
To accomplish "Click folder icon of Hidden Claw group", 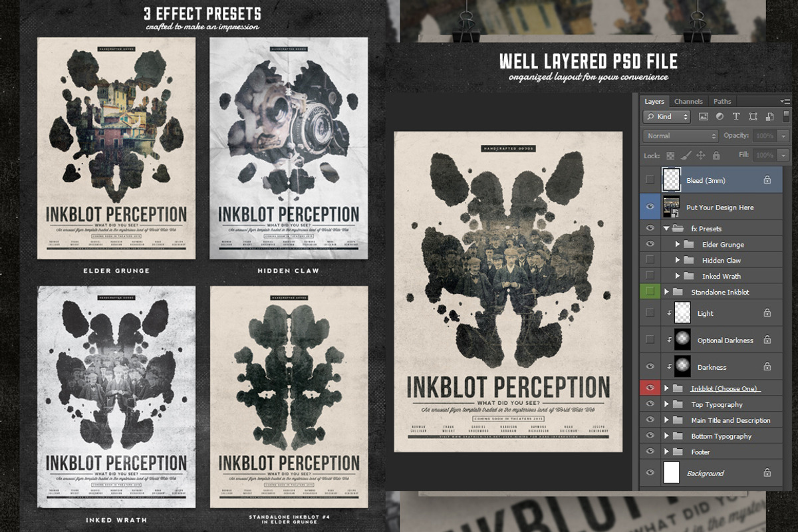I will pyautogui.click(x=688, y=260).
